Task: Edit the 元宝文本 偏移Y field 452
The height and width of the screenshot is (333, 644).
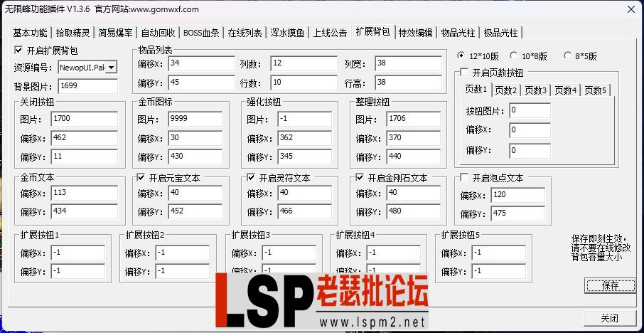Action: (x=195, y=211)
